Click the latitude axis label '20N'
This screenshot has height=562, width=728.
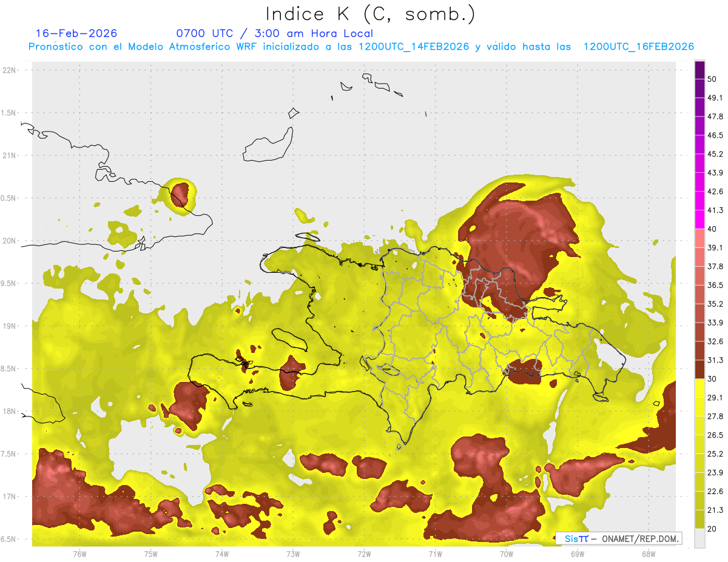10,241
